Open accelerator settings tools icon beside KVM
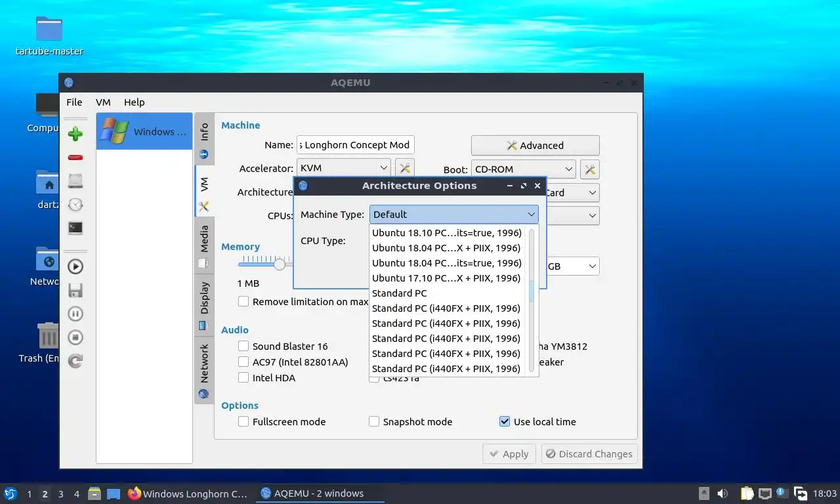This screenshot has width=840, height=504. tap(405, 169)
